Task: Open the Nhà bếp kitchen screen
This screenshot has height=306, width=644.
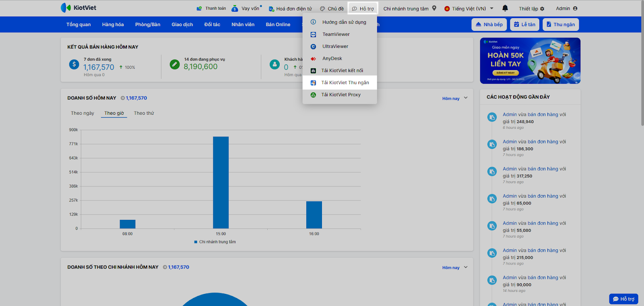Action: coord(489,25)
